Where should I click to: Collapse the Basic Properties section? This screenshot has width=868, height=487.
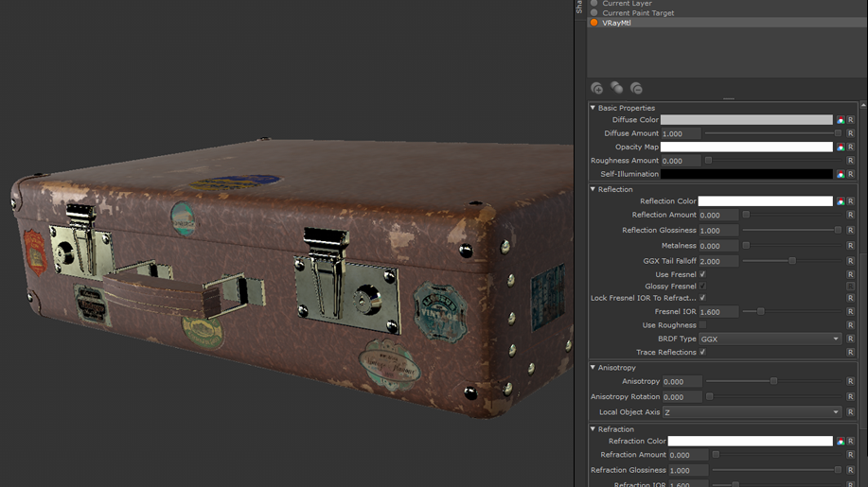(x=593, y=108)
